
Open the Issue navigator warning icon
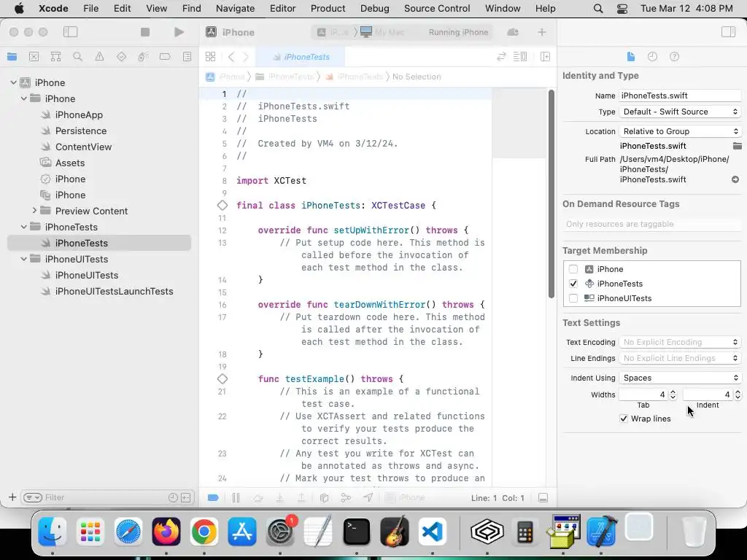(99, 57)
